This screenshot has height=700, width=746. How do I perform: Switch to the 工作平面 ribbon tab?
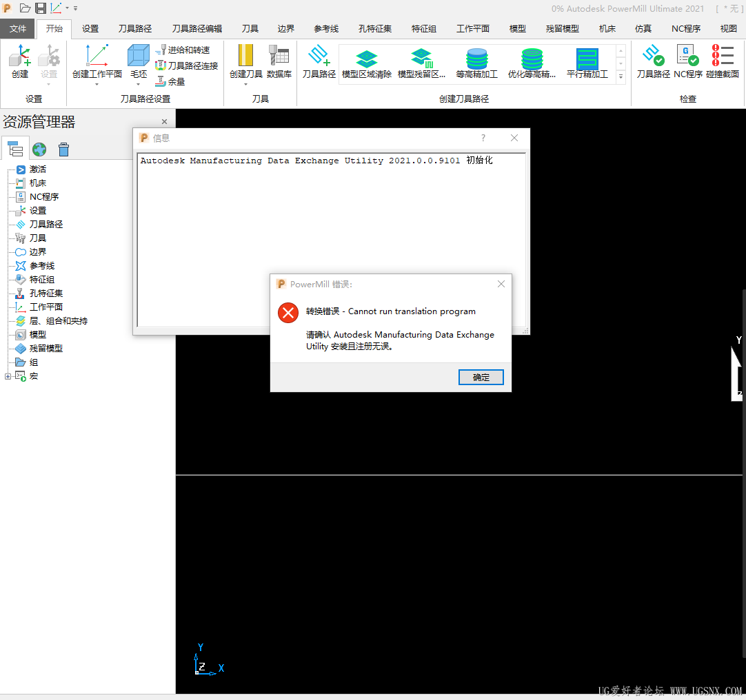coord(473,28)
